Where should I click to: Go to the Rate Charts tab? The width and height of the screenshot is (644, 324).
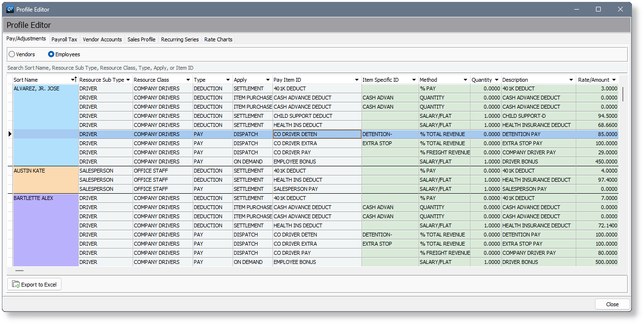tap(218, 39)
